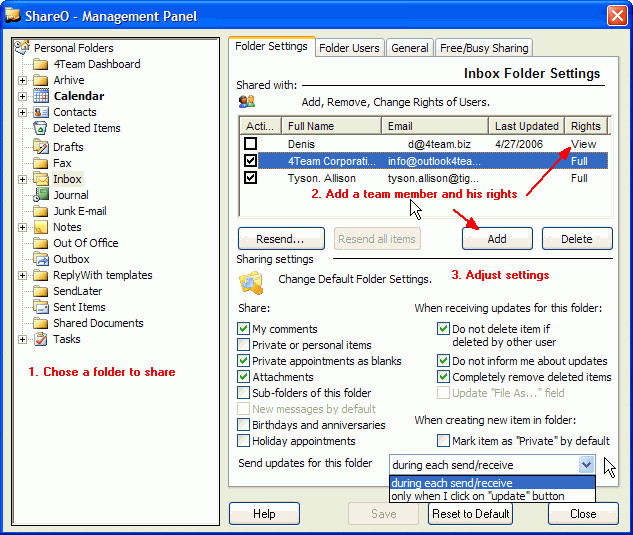Open the send updates dropdown arrow
Image resolution: width=633 pixels, height=535 pixels.
586,465
